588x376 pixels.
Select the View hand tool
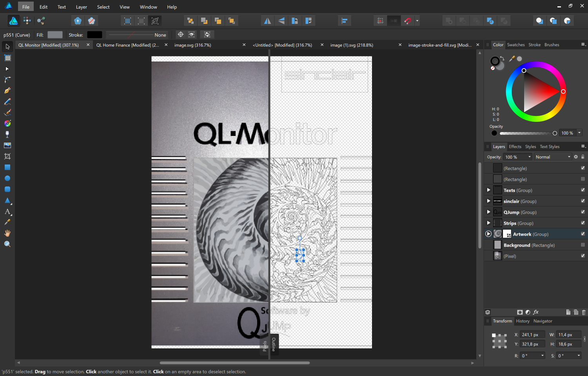coord(7,233)
